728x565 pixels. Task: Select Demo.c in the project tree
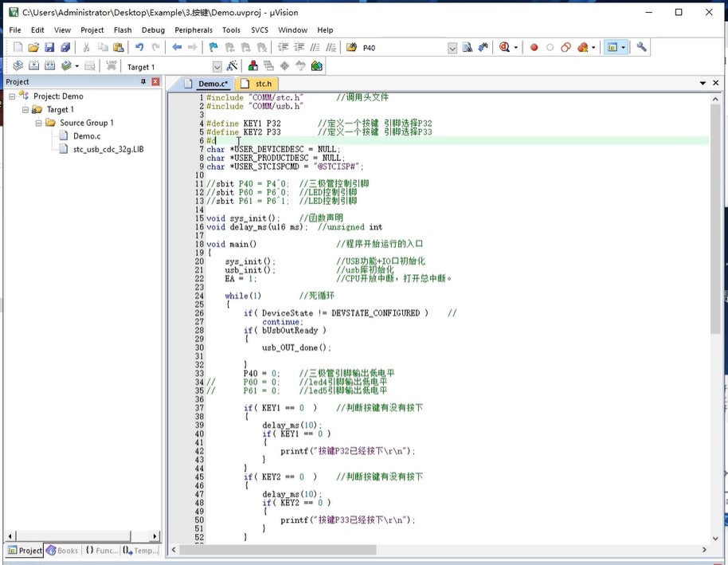pos(87,136)
